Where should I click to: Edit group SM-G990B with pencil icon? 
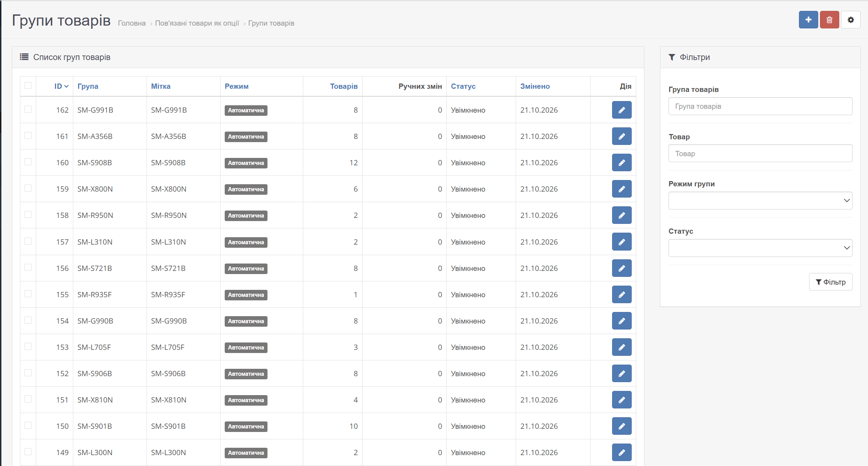[x=622, y=321]
